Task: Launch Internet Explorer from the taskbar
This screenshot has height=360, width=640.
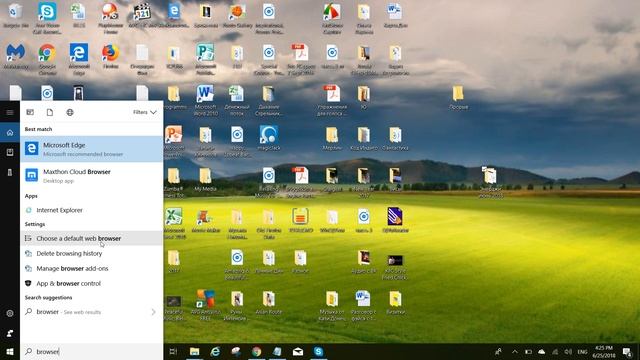Action: pos(215,351)
